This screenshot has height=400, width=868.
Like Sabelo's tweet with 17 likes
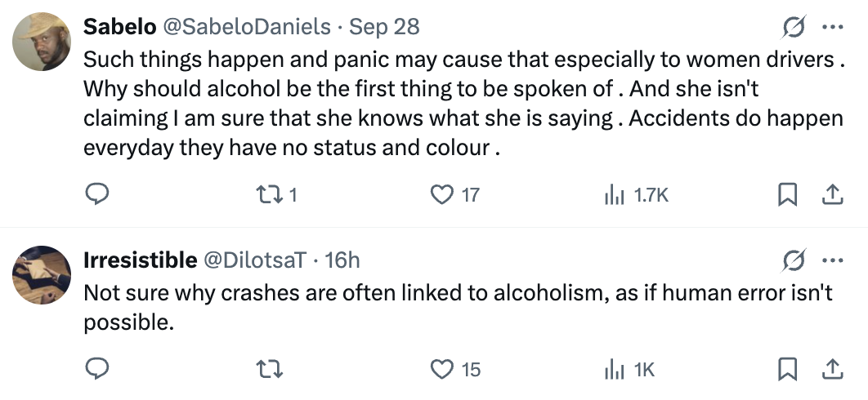442,194
